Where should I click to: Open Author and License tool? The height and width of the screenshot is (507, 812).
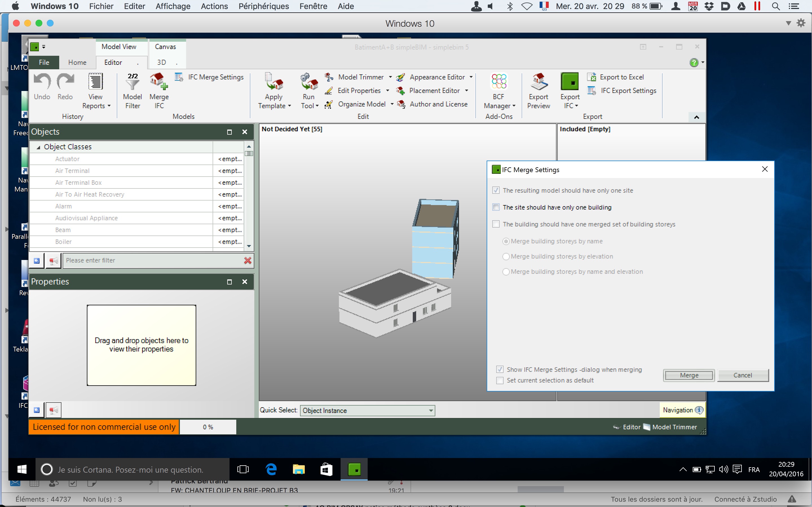438,104
